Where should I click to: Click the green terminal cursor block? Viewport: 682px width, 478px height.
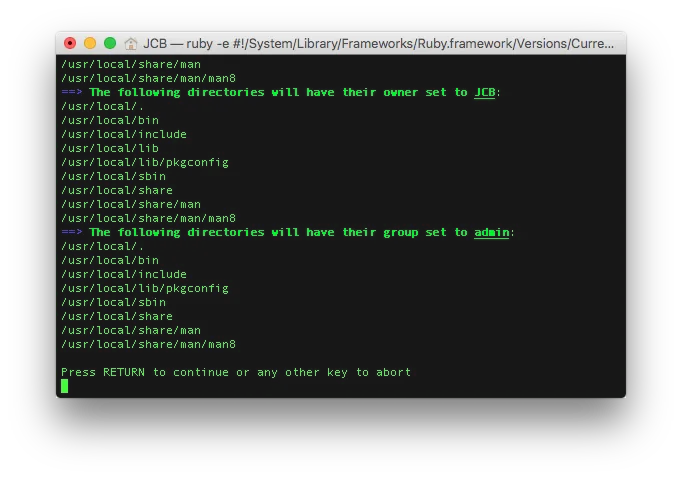[64, 386]
